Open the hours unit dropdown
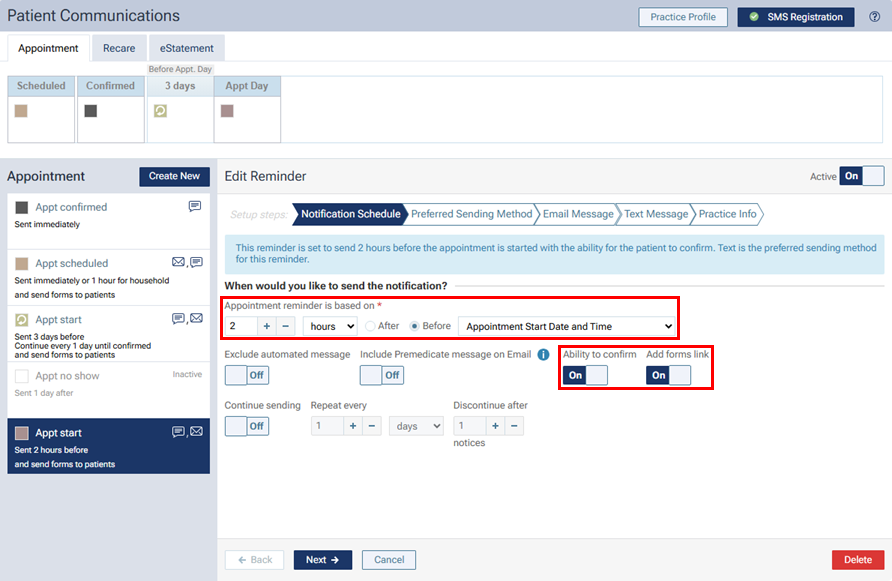The width and height of the screenshot is (892, 581). 330,326
